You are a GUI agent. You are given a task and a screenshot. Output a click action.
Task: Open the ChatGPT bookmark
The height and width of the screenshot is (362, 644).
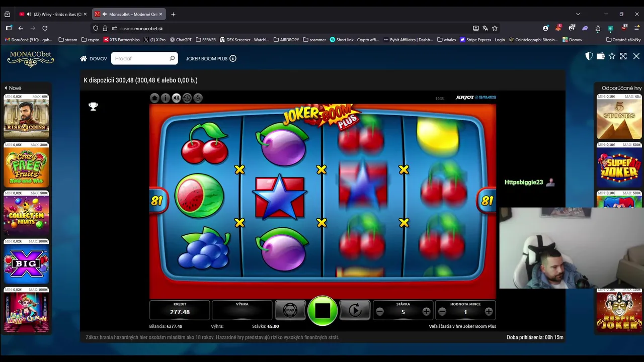point(181,40)
